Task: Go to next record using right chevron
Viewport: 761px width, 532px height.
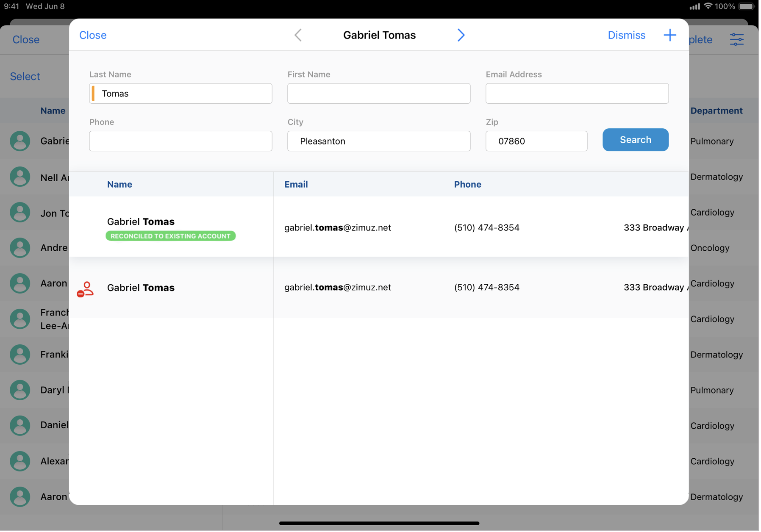Action: (x=462, y=35)
